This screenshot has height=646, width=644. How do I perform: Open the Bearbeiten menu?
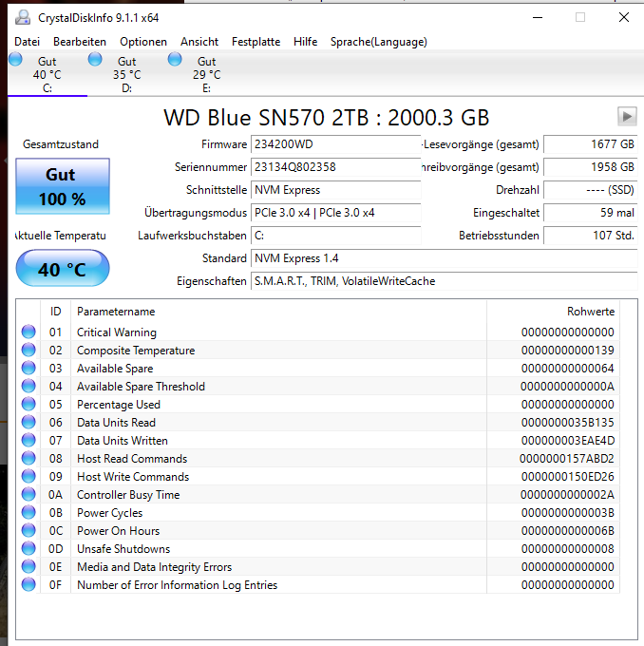(x=80, y=42)
